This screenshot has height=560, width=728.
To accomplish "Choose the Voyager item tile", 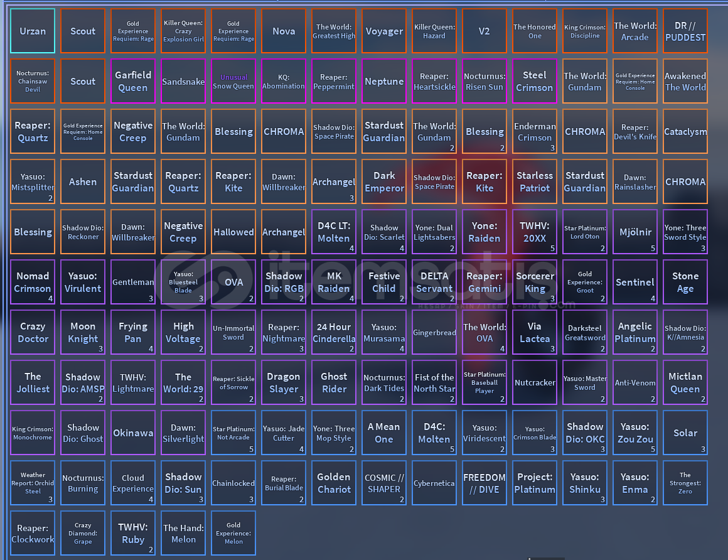I will (384, 31).
